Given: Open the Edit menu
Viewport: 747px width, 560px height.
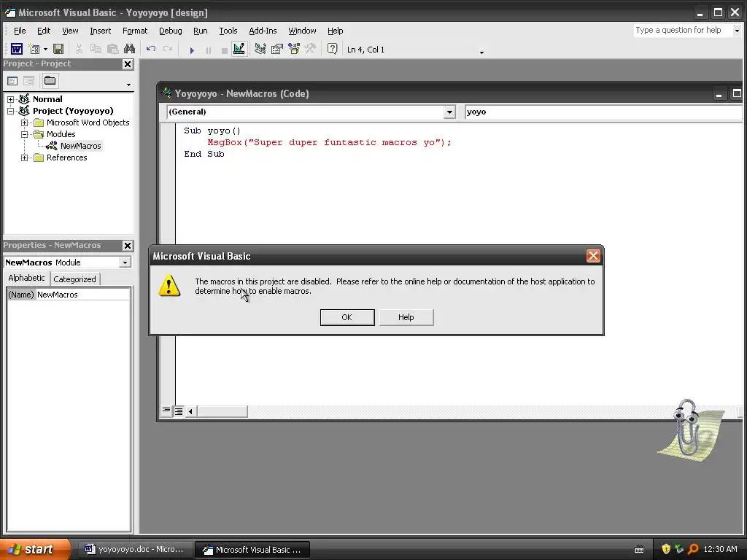Looking at the screenshot, I should tap(44, 31).
